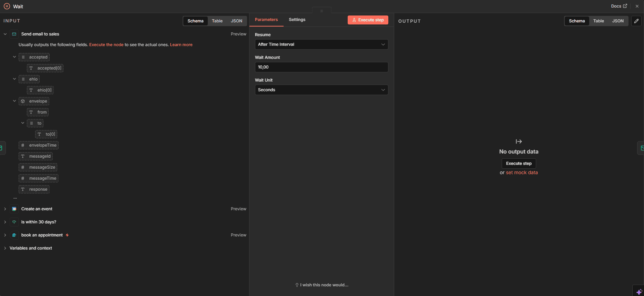Image resolution: width=644 pixels, height=296 pixels.
Task: Switch the input view to JSON
Action: [x=236, y=21]
